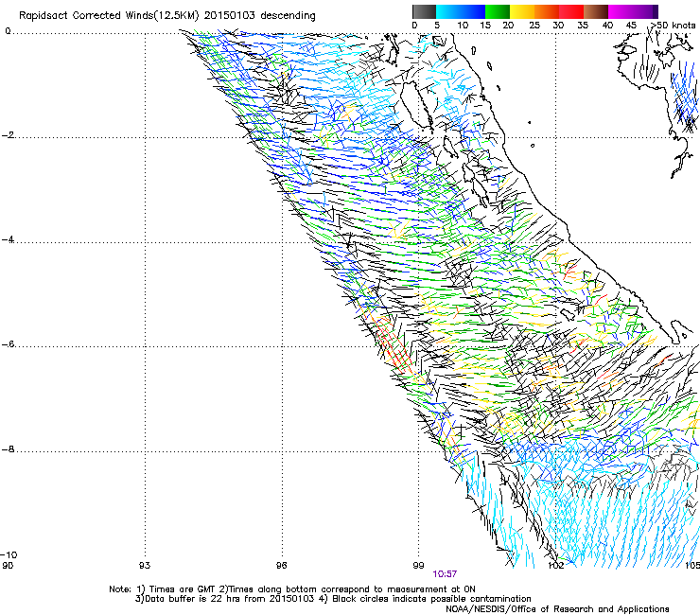The height and width of the screenshot is (615, 700).
Task: Click the 'Rapidscat Corrected Winds(12.5KM)' title text
Action: click(x=109, y=16)
